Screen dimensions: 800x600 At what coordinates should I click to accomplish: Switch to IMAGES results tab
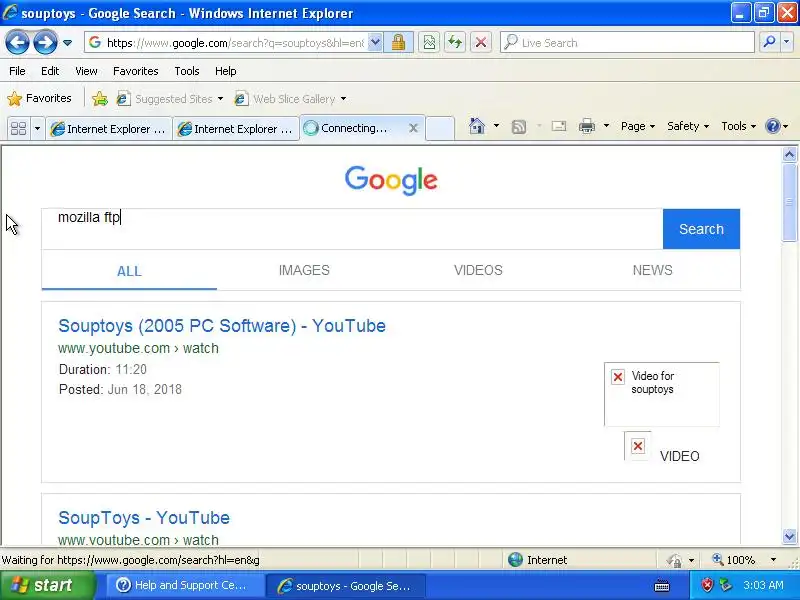click(x=304, y=270)
